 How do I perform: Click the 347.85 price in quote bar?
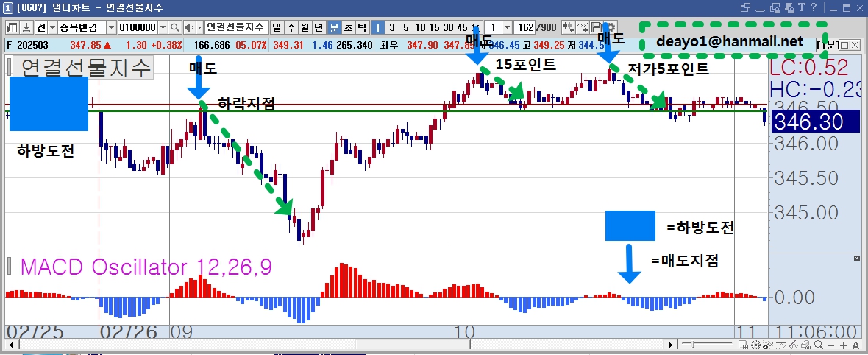click(x=85, y=44)
